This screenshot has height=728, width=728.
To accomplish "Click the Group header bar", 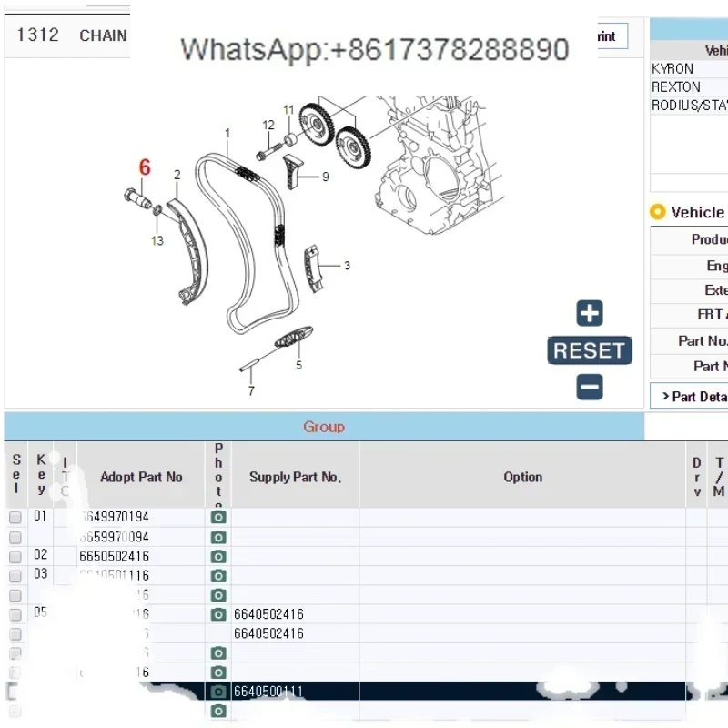I will tap(324, 426).
